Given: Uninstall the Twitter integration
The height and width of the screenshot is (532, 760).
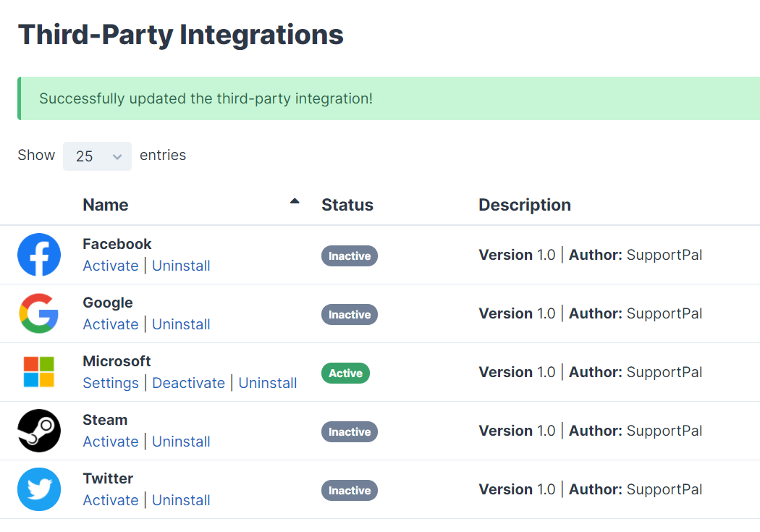Looking at the screenshot, I should [181, 500].
